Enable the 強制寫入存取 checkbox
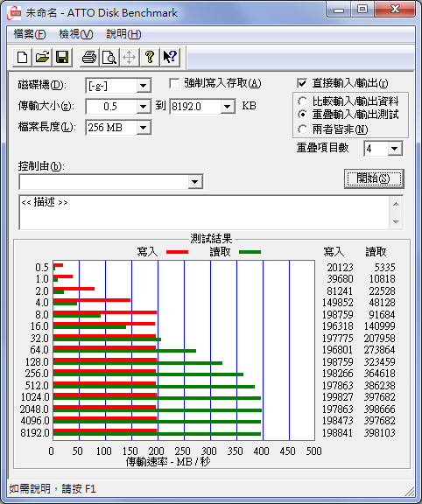This screenshot has height=504, width=422. tap(174, 84)
